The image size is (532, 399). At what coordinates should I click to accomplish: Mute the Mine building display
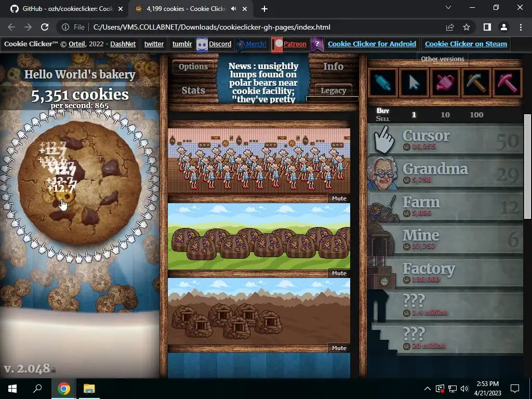point(339,348)
